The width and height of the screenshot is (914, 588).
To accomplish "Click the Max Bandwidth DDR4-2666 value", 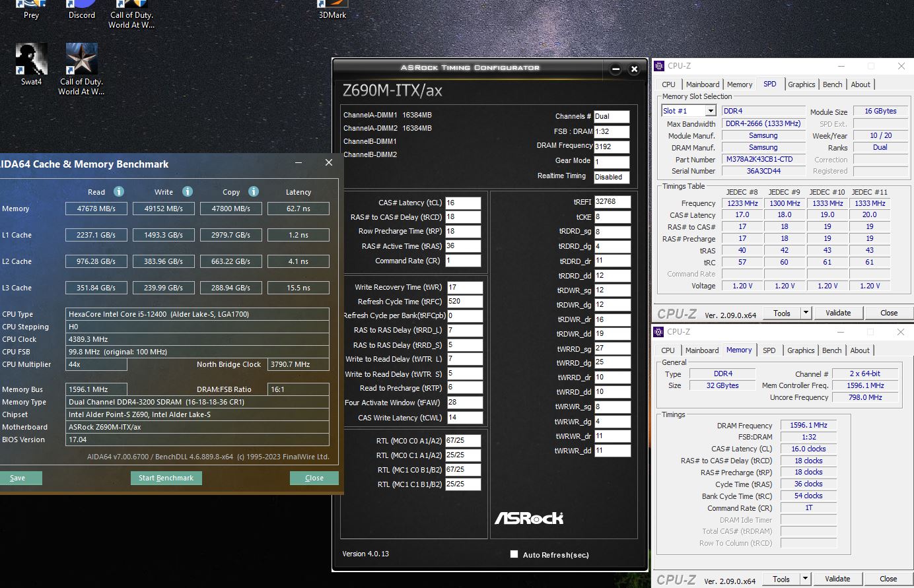I will [763, 123].
